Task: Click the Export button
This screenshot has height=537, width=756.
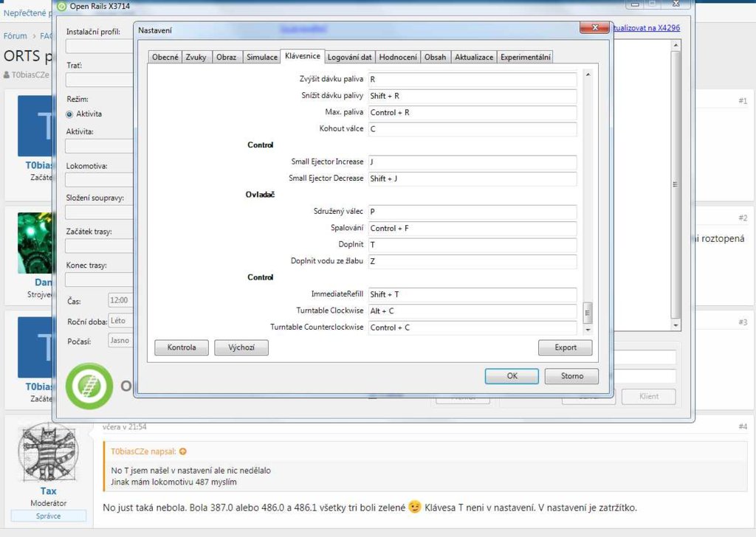Action: pyautogui.click(x=566, y=347)
